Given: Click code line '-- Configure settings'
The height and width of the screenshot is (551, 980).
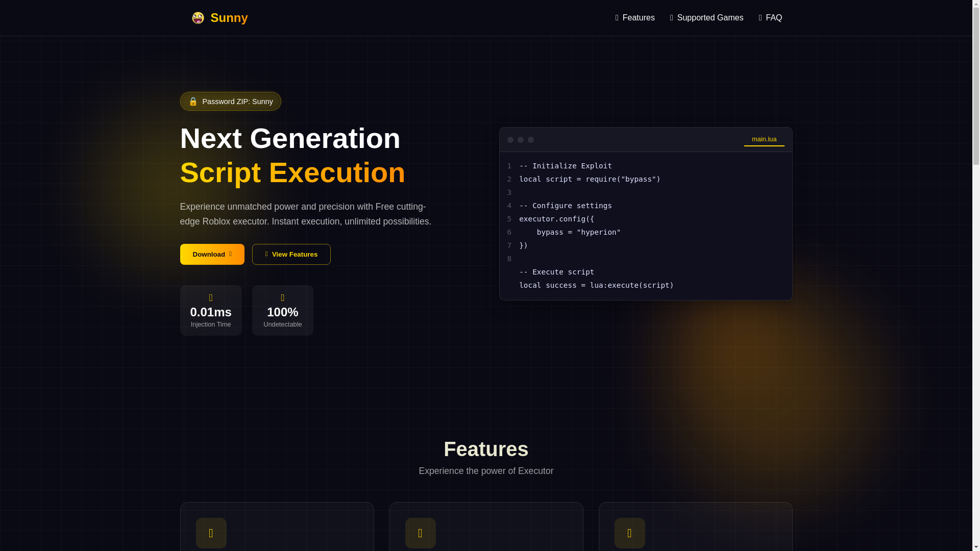Looking at the screenshot, I should [565, 206].
